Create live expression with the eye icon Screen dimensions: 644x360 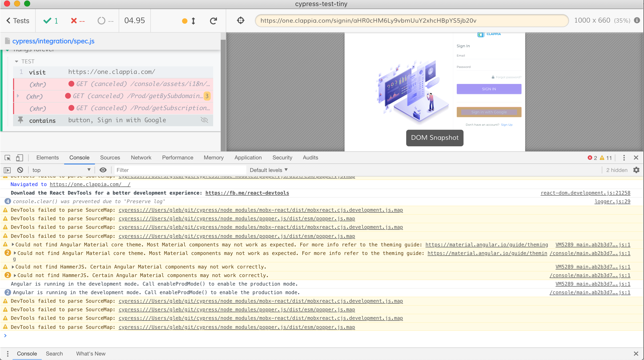tap(103, 170)
